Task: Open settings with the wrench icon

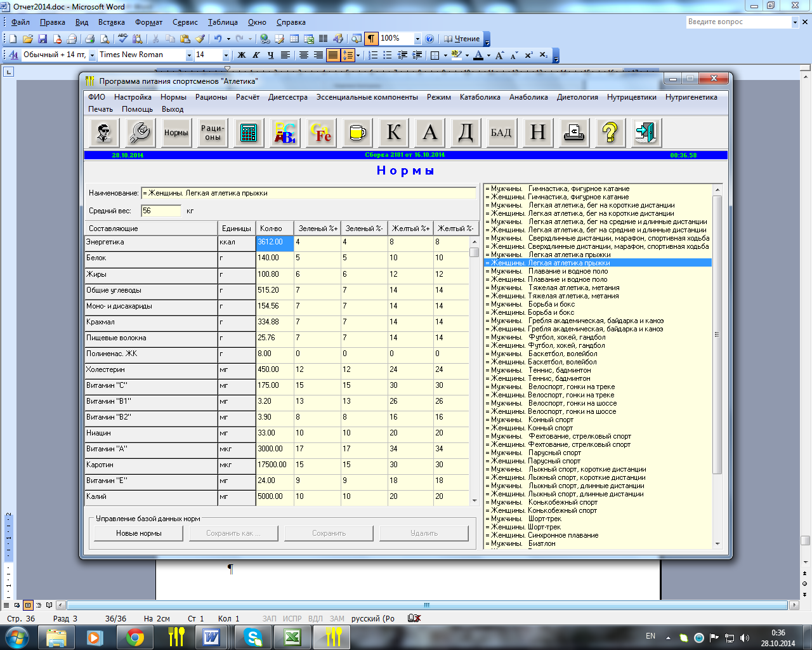Action: tap(140, 133)
